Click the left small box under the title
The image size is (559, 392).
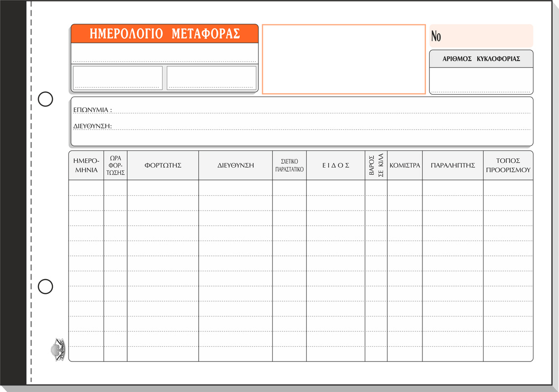click(118, 78)
